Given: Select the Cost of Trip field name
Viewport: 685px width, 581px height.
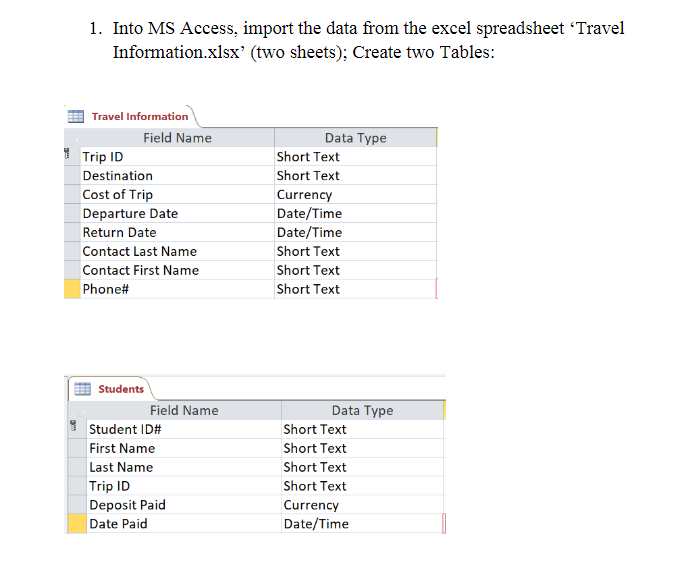Looking at the screenshot, I should [177, 194].
